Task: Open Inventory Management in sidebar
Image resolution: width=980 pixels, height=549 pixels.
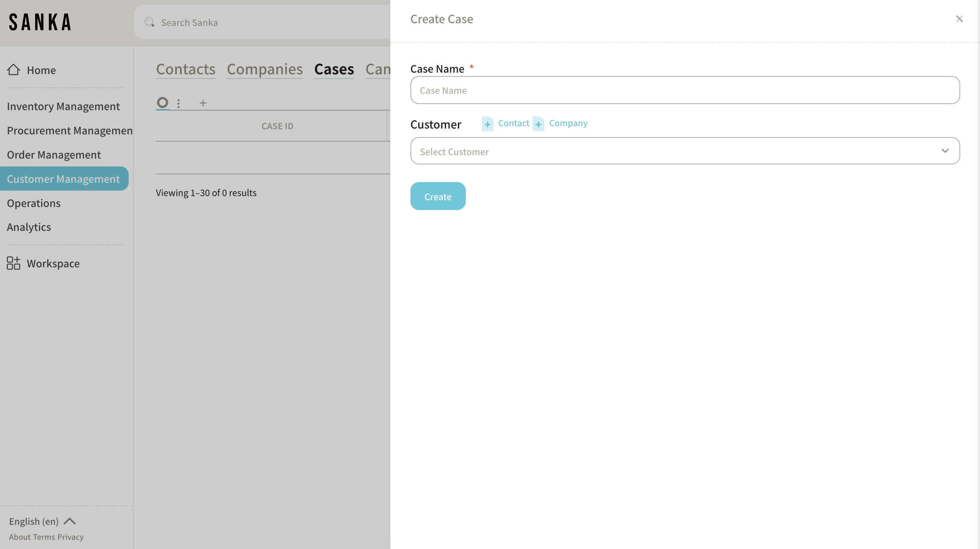Action: (63, 106)
